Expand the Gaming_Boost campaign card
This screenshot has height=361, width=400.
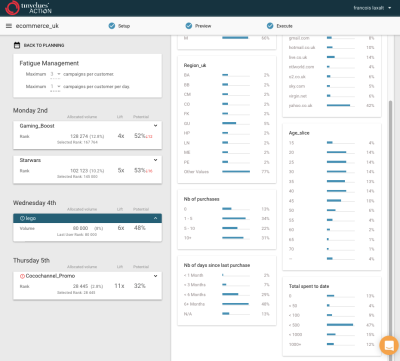tap(155, 126)
